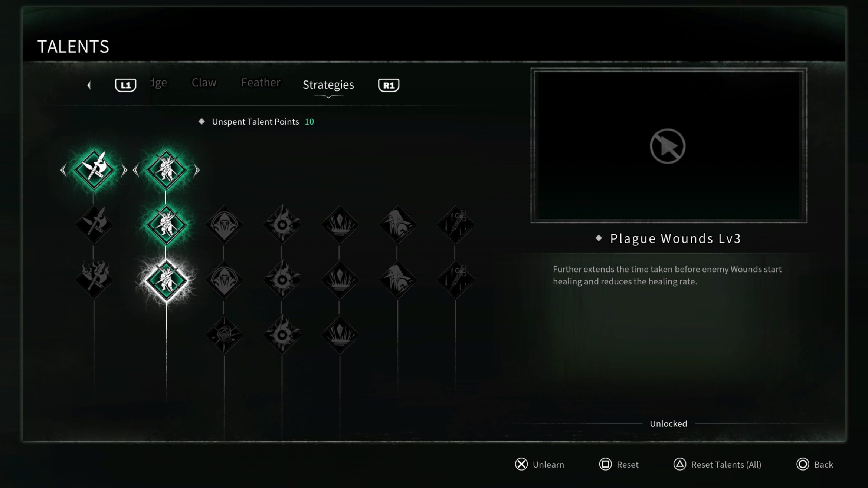Select the second-row spiked crown talent
Image resolution: width=868 pixels, height=488 pixels.
tap(340, 280)
